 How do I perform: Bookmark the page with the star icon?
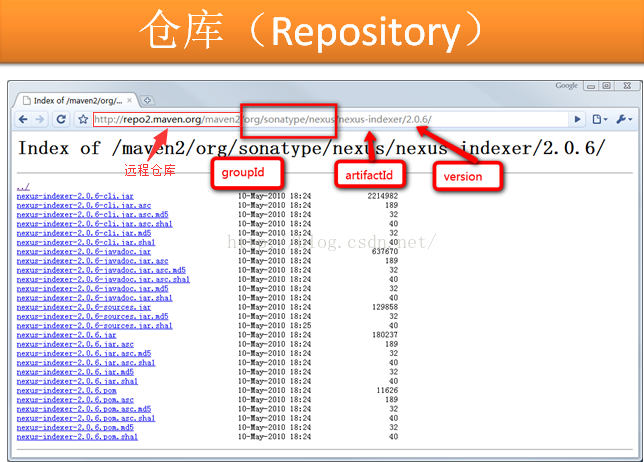pyautogui.click(x=83, y=120)
